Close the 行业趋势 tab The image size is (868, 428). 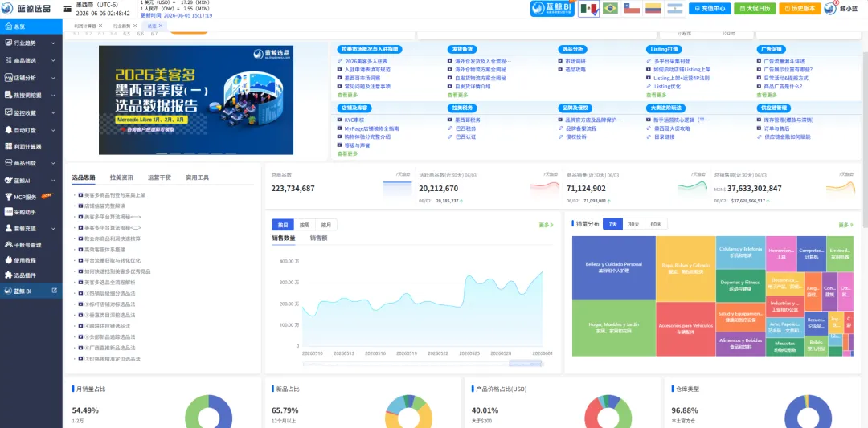coord(135,26)
